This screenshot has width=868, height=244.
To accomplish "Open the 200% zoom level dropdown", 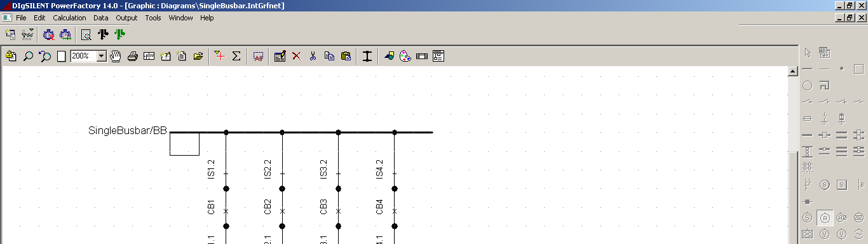I will [x=101, y=56].
